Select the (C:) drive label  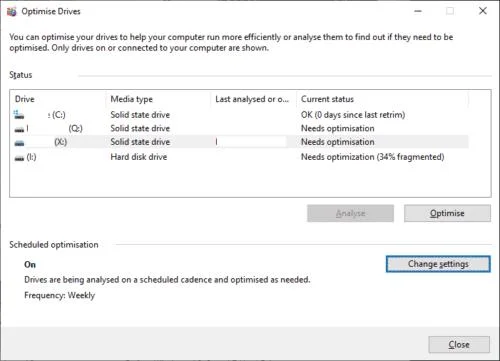(x=59, y=115)
